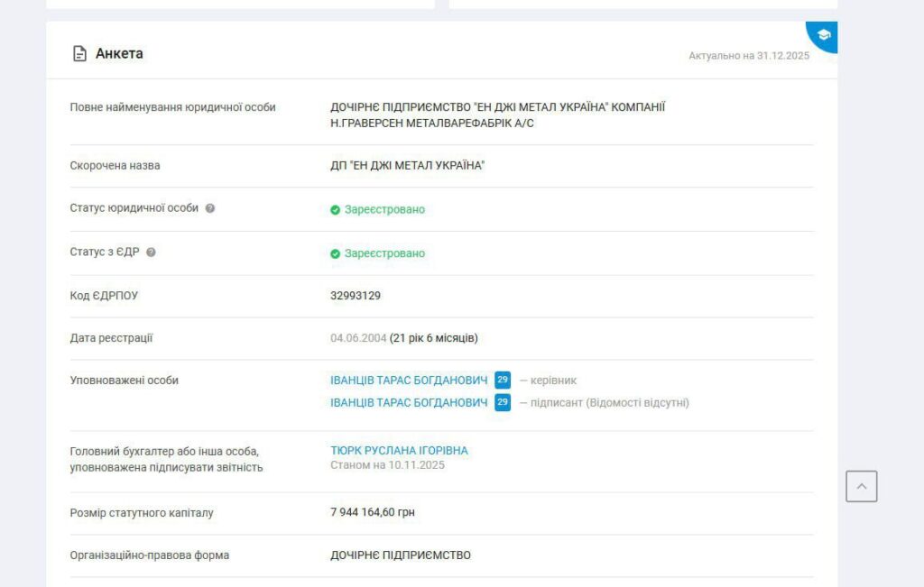
Task: Click the short name ДП "ЕН ДЖІ МЕТАЛ УКРАЇНА"
Action: point(407,166)
